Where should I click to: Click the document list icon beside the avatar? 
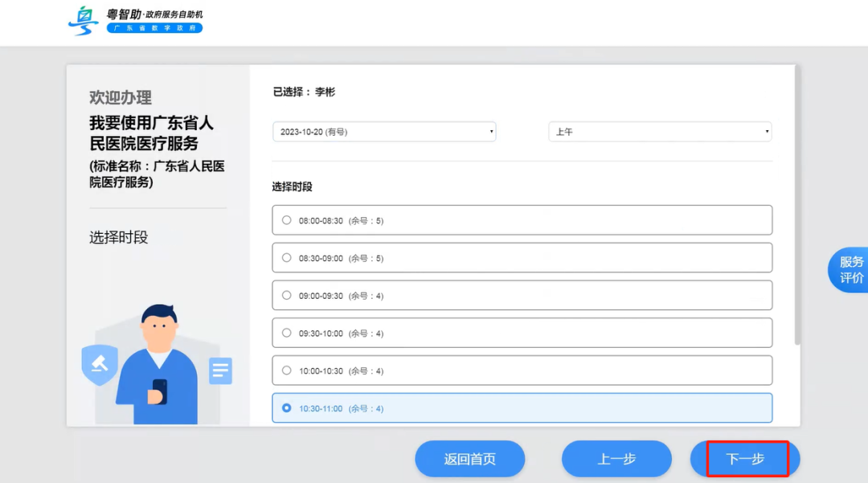point(220,370)
